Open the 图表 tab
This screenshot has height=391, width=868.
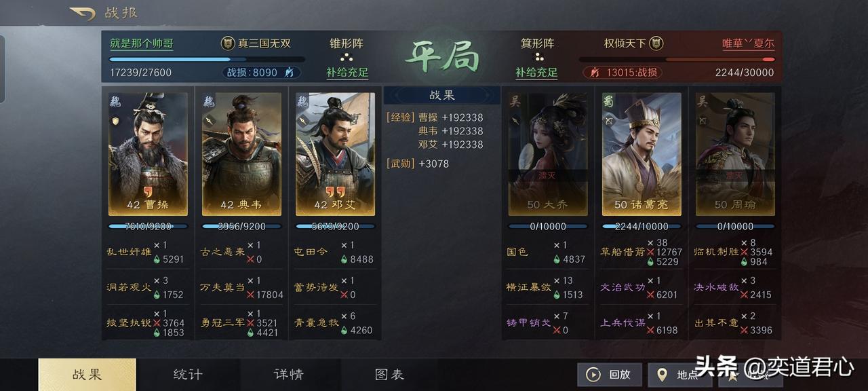[x=389, y=374]
